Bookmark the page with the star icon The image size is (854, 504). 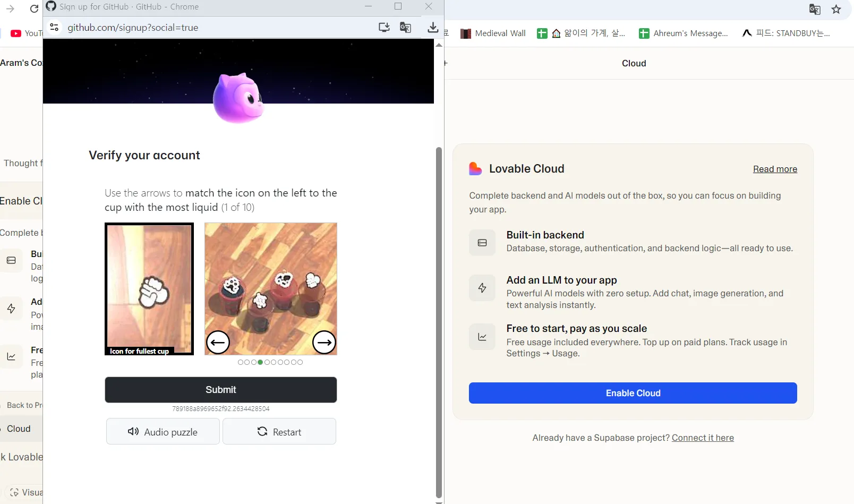pos(836,9)
